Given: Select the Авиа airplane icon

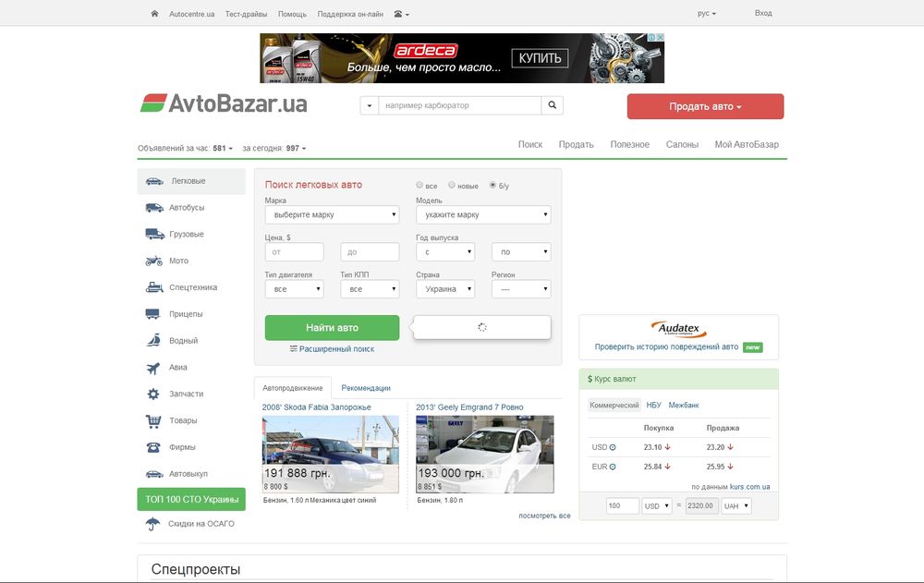Looking at the screenshot, I should (153, 368).
